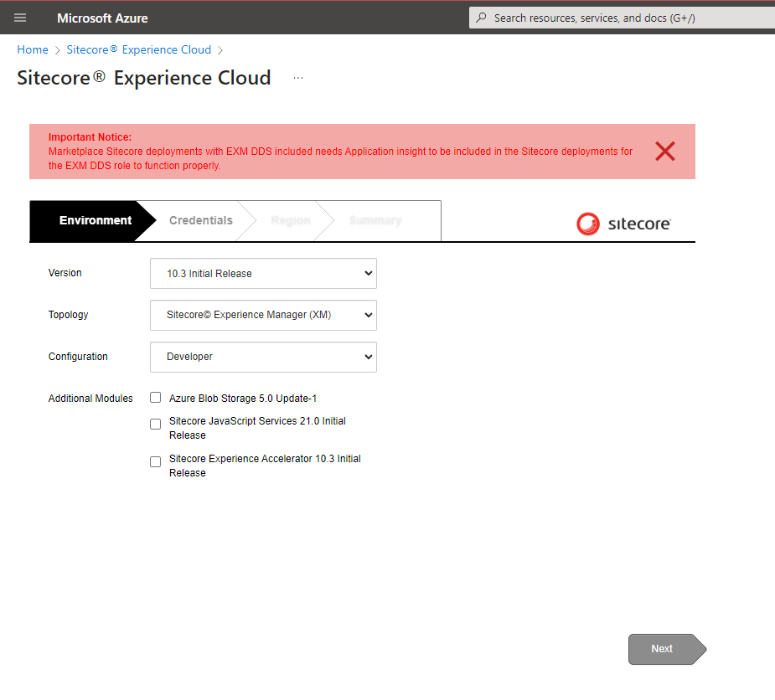Expand the Version dropdown
The width and height of the screenshot is (775, 700).
[x=263, y=273]
